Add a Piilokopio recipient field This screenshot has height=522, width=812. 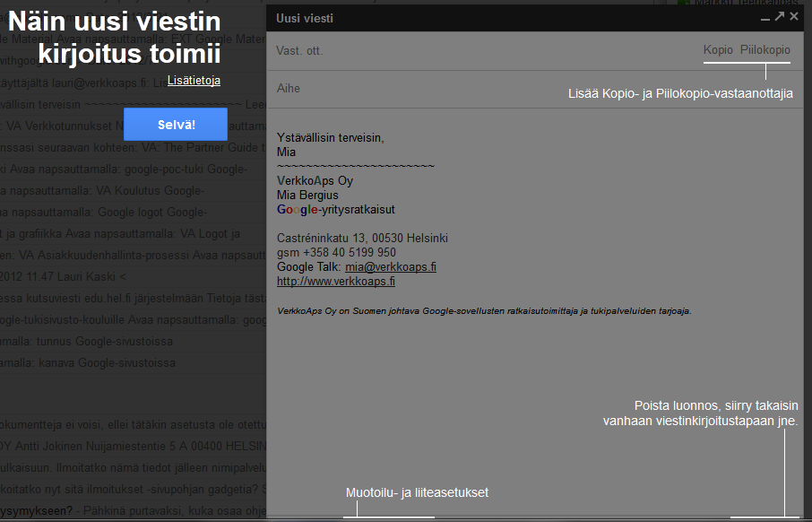[x=765, y=50]
